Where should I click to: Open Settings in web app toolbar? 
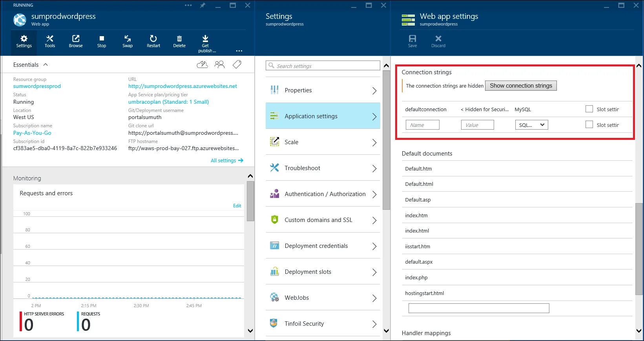pyautogui.click(x=24, y=41)
